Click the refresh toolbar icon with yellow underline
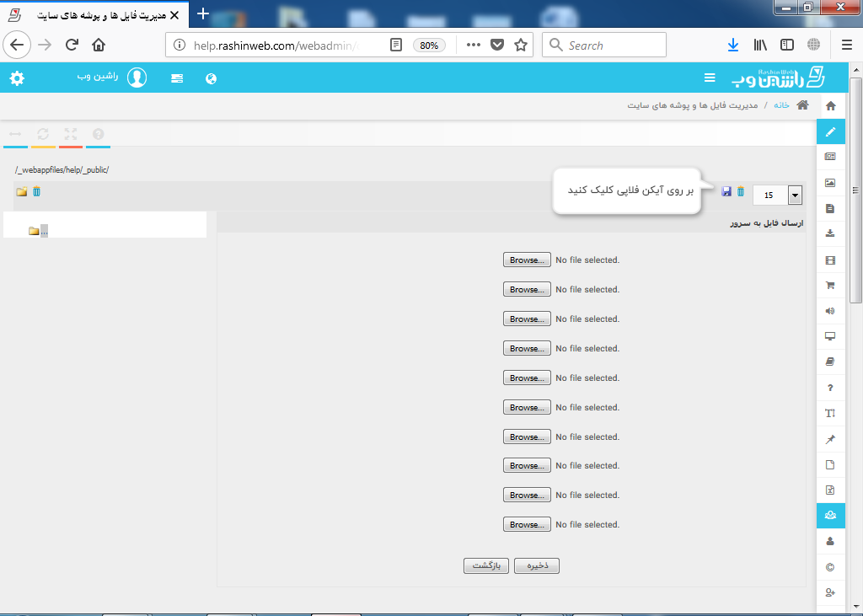 [43, 134]
